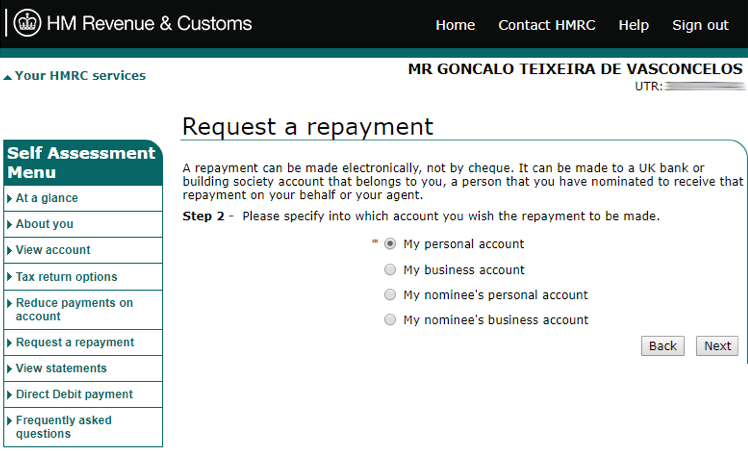This screenshot has width=748, height=451.
Task: Open Contact HMRC in the header
Action: (547, 25)
